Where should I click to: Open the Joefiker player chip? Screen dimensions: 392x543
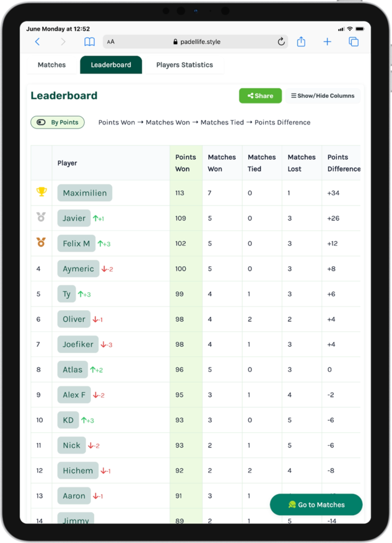[78, 344]
